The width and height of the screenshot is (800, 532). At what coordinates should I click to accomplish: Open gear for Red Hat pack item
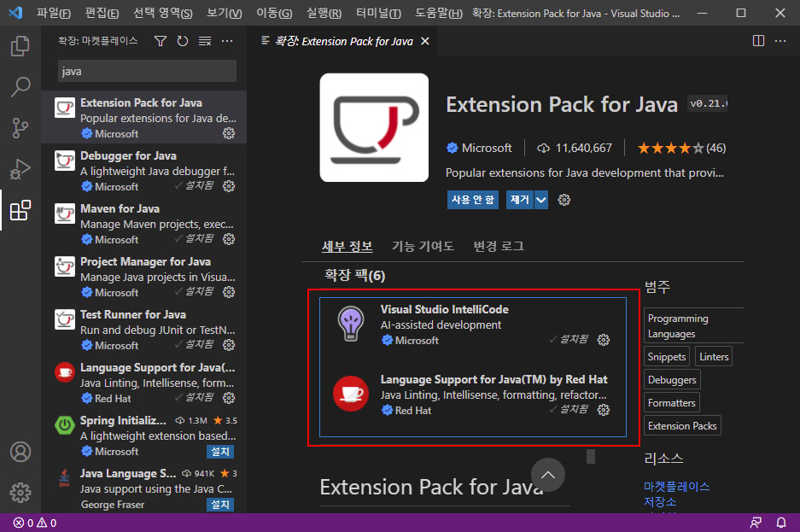tap(603, 410)
